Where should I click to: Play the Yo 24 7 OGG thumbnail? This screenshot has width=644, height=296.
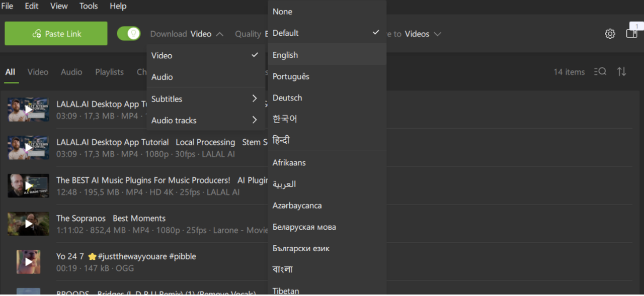coord(28,262)
